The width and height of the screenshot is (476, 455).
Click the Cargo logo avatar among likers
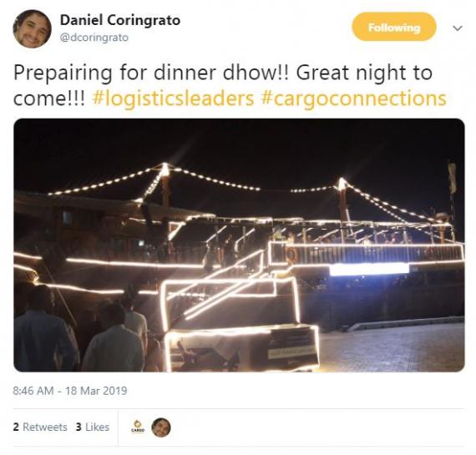tap(138, 427)
